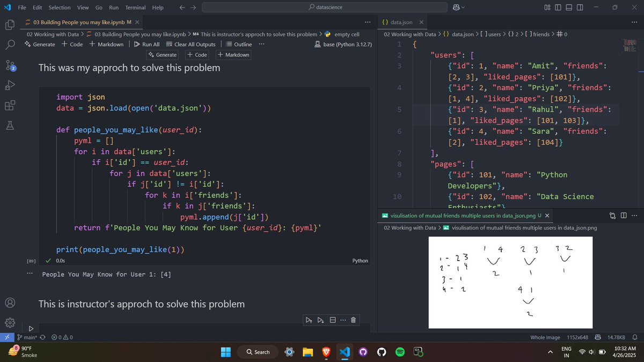Open the Search view in activity bar
644x362 pixels.
click(10, 45)
